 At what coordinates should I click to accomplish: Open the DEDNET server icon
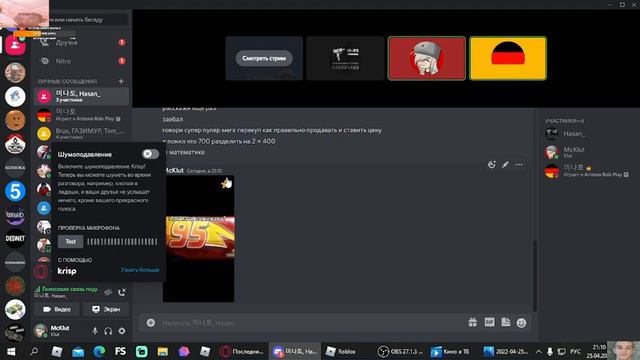point(15,238)
